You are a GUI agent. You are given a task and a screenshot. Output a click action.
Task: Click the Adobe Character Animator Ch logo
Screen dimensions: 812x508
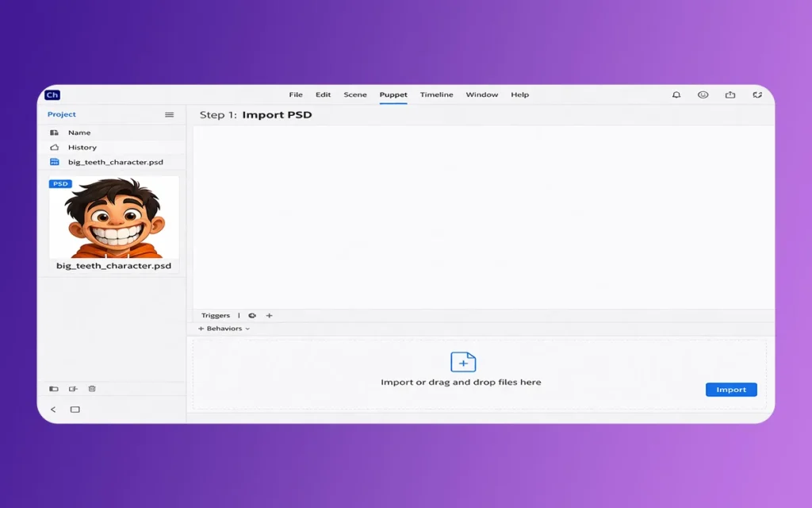[52, 95]
